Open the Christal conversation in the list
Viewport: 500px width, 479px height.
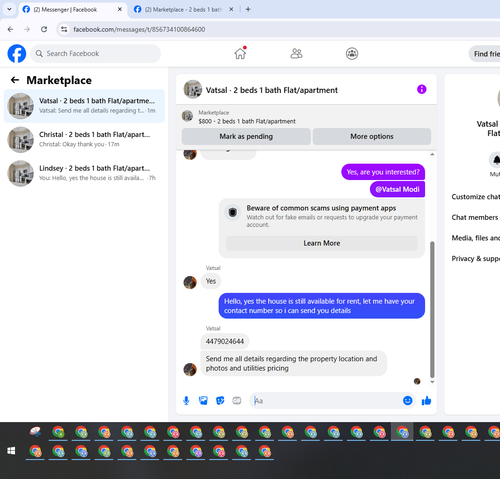coord(84,139)
